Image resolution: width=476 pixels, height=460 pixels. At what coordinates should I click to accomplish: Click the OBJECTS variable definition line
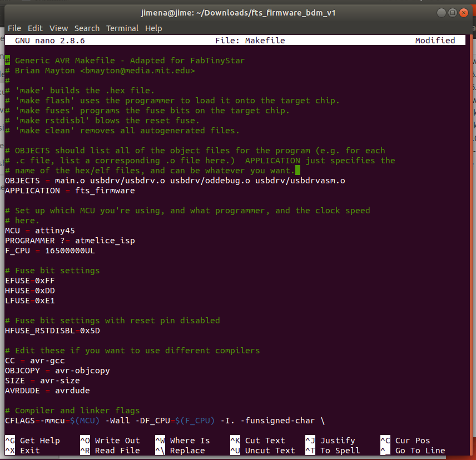175,181
